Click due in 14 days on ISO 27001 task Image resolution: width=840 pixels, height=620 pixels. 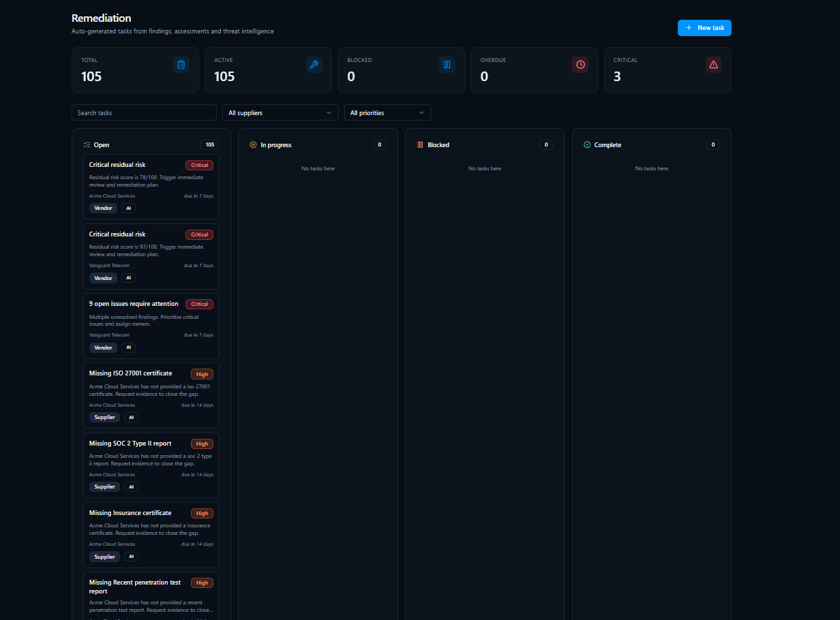tap(197, 405)
